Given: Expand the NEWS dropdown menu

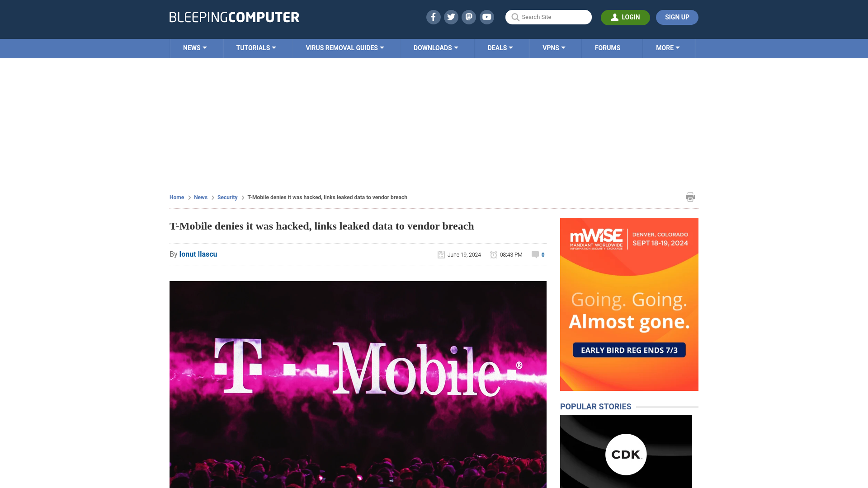Looking at the screenshot, I should 195,47.
